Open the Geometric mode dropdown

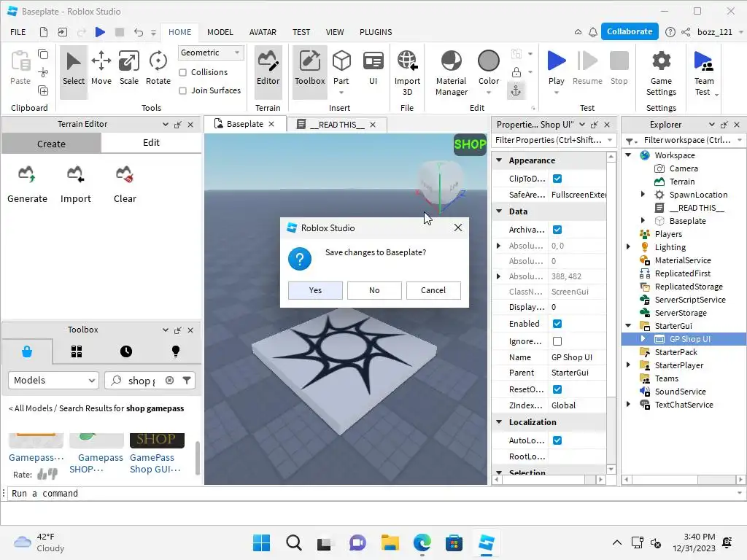coord(211,52)
